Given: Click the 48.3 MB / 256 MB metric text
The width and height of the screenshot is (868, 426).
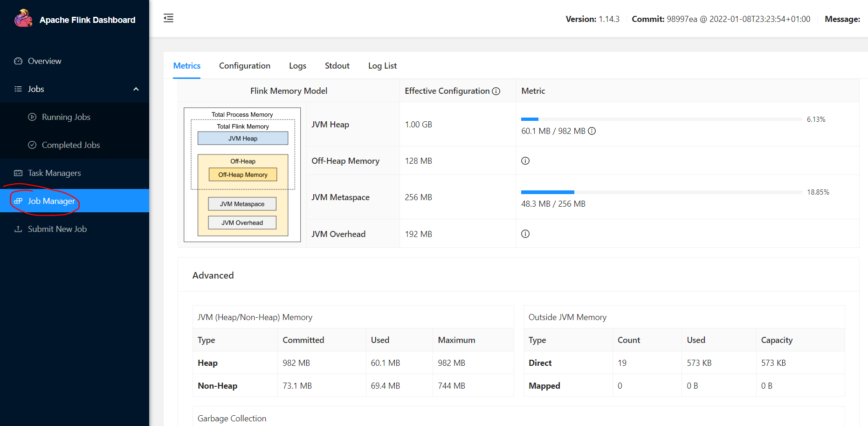Looking at the screenshot, I should 553,204.
